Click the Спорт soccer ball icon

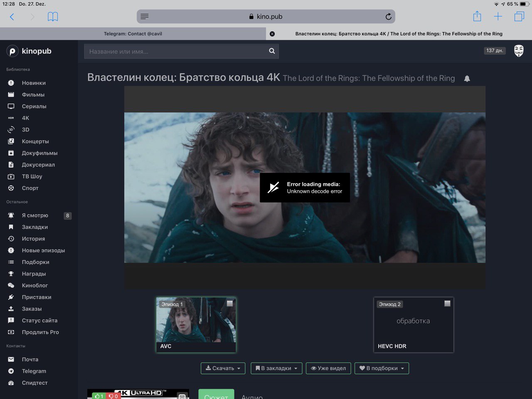pyautogui.click(x=11, y=188)
